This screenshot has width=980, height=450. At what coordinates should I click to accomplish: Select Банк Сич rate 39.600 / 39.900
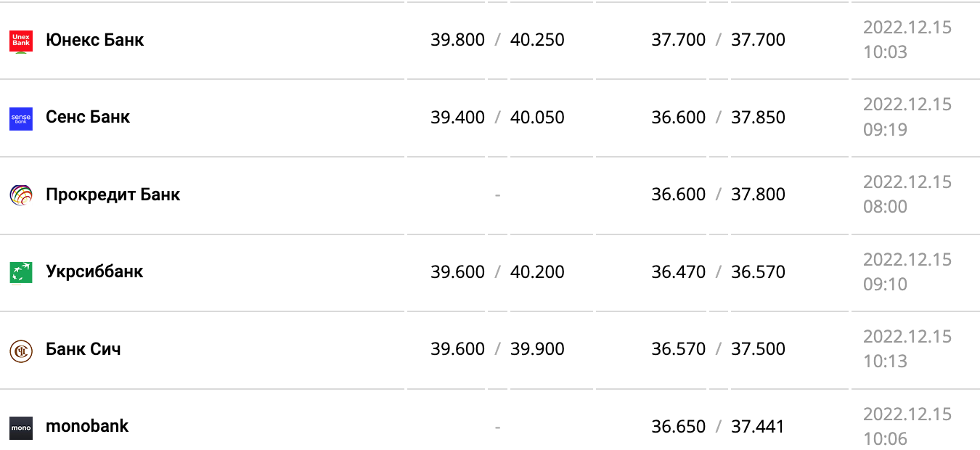(x=497, y=349)
